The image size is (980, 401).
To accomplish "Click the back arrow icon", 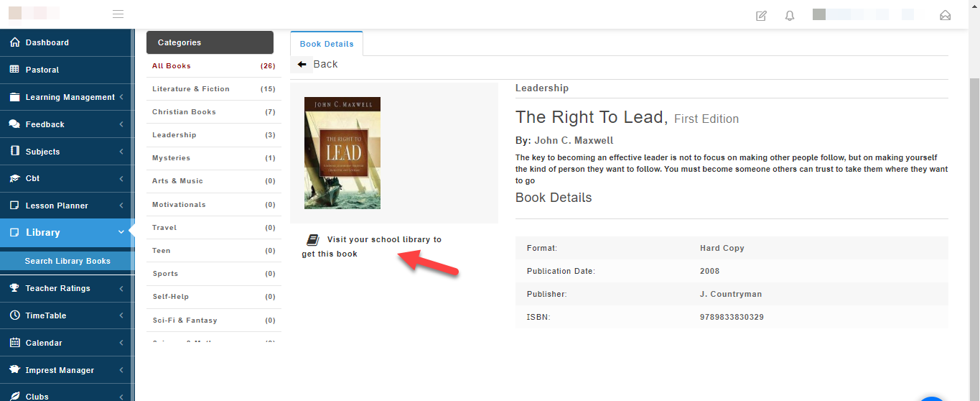I will pyautogui.click(x=302, y=65).
